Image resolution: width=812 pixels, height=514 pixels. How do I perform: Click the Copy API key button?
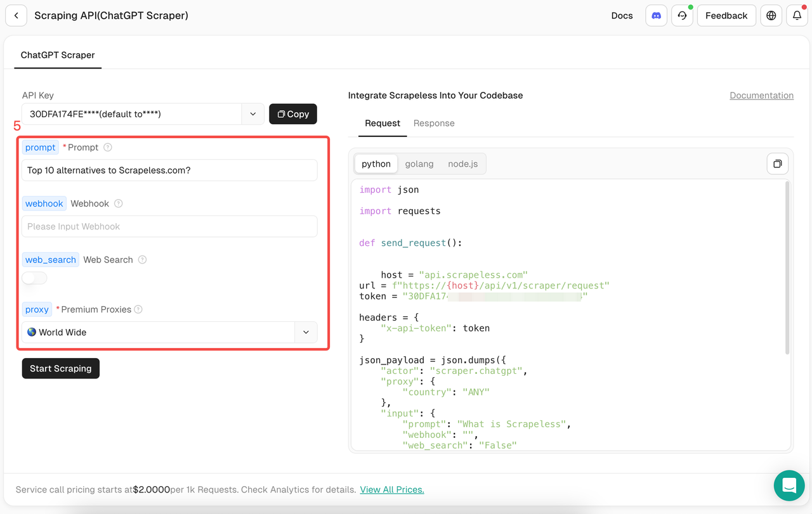[293, 114]
